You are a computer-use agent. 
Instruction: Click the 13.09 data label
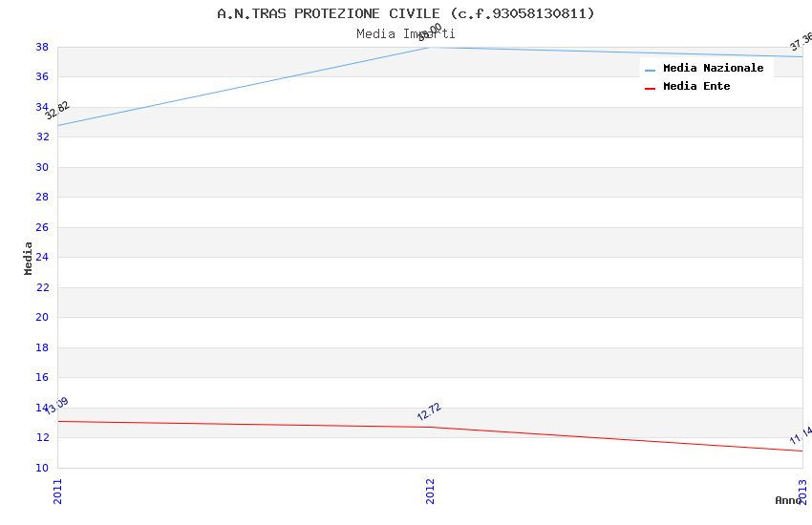(x=56, y=406)
